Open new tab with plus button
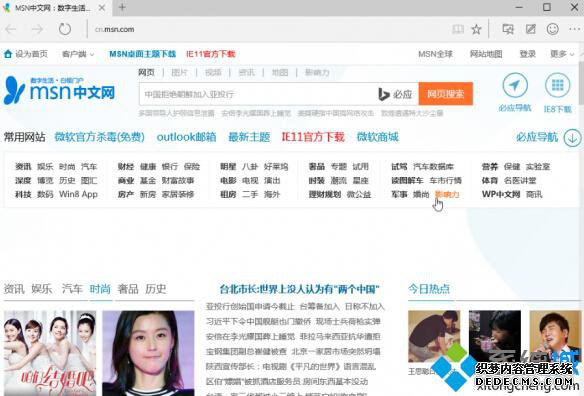Screen dimensions: 584x396 (x=122, y=7)
